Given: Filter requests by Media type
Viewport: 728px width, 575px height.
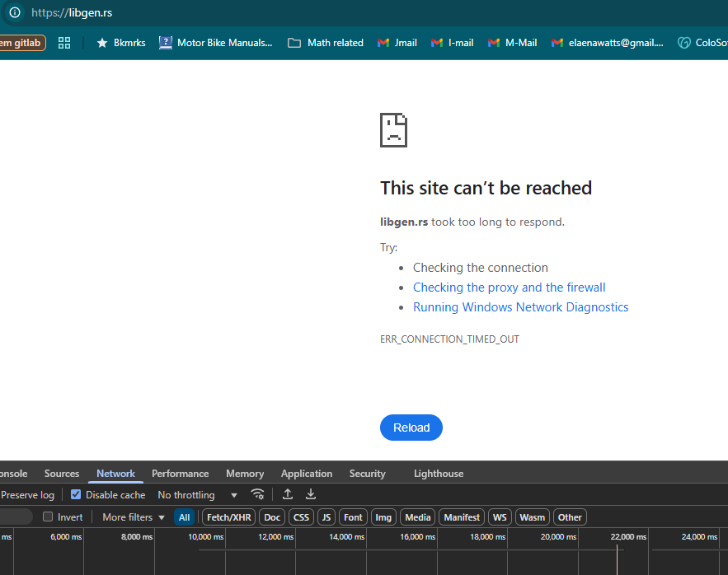Looking at the screenshot, I should point(418,517).
